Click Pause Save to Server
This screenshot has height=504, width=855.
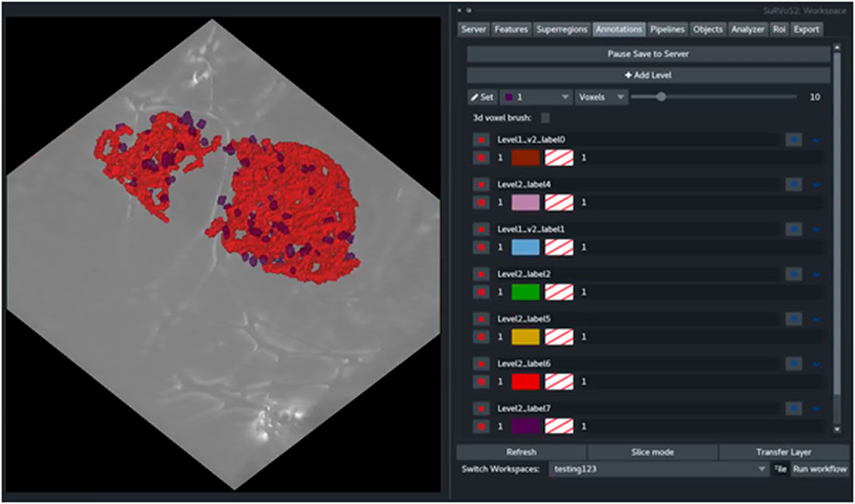click(648, 54)
